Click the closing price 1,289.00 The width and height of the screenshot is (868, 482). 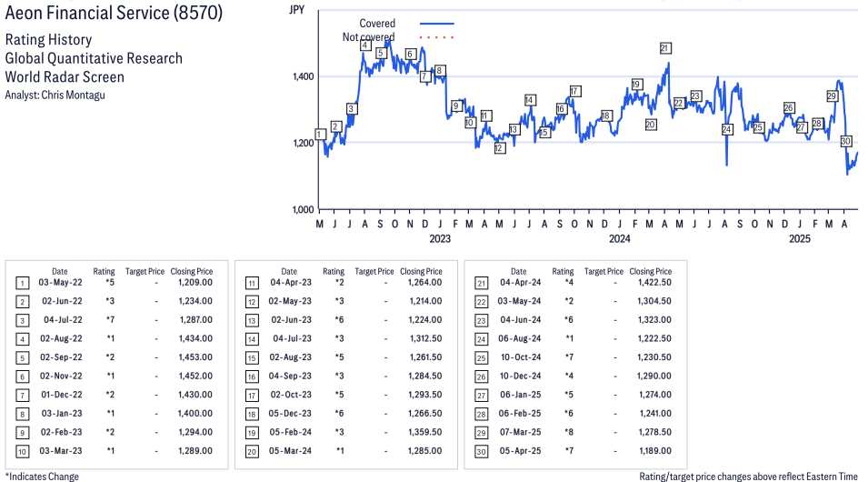pos(195,451)
